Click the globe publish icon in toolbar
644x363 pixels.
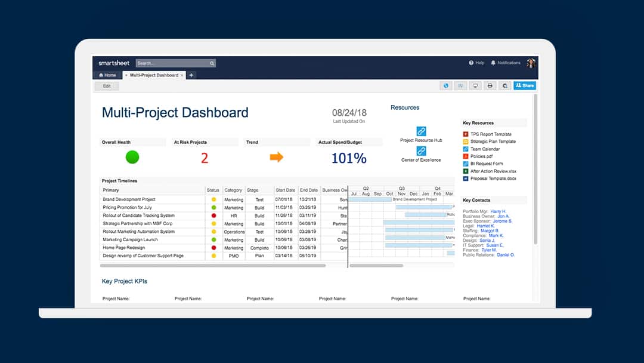point(446,85)
